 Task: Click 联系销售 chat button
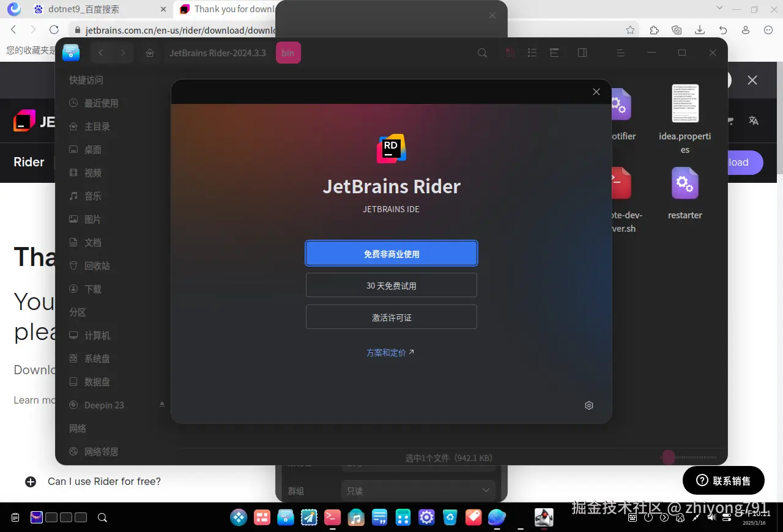pos(724,481)
